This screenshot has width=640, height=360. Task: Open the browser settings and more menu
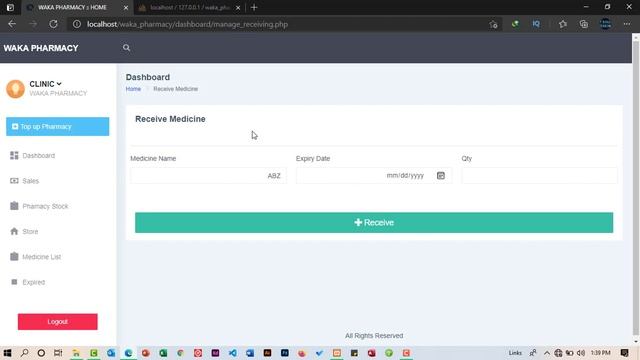coord(627,24)
